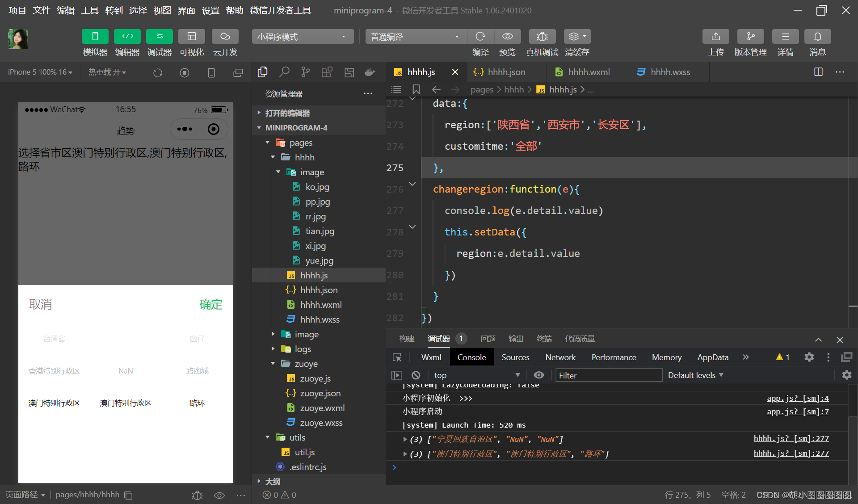Screen dimensions: 858x504
Task: Toggle the preview eye icon
Action: [x=507, y=37]
